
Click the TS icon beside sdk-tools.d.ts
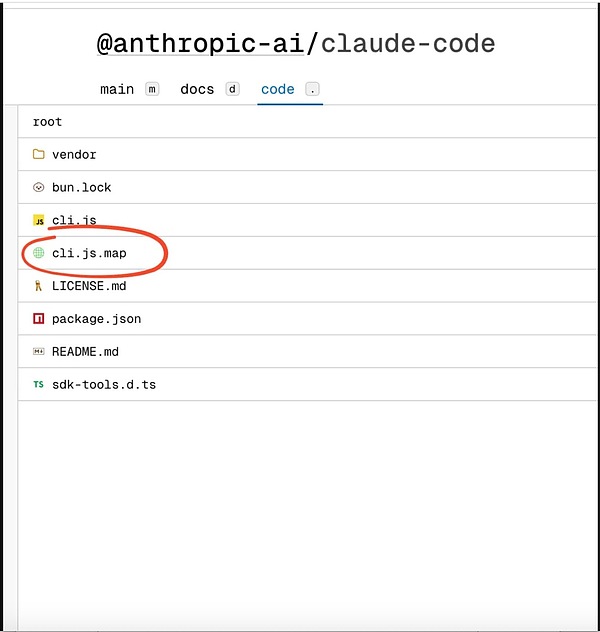tap(39, 384)
